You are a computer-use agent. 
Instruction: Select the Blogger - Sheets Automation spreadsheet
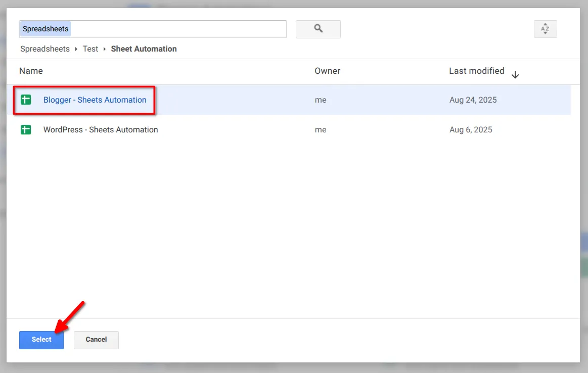[x=95, y=100]
